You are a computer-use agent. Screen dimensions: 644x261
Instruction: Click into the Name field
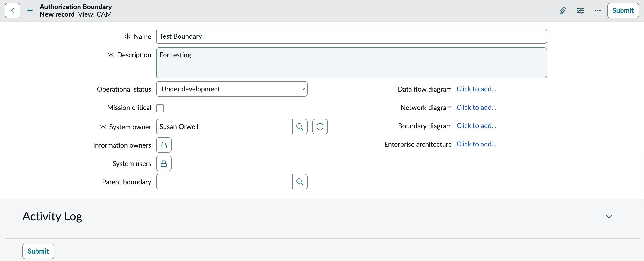click(x=351, y=36)
